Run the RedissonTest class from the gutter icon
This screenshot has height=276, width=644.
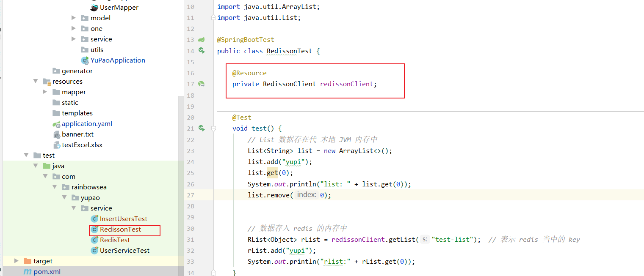tap(202, 51)
